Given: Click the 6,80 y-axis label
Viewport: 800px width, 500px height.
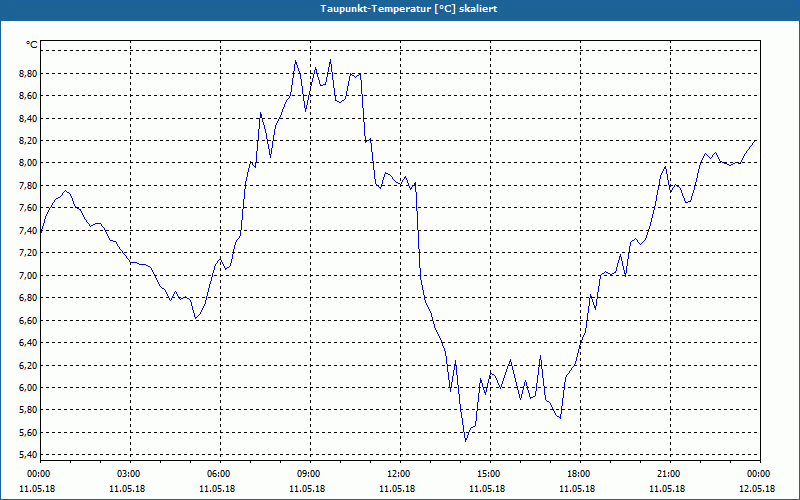Looking at the screenshot, I should click(28, 297).
